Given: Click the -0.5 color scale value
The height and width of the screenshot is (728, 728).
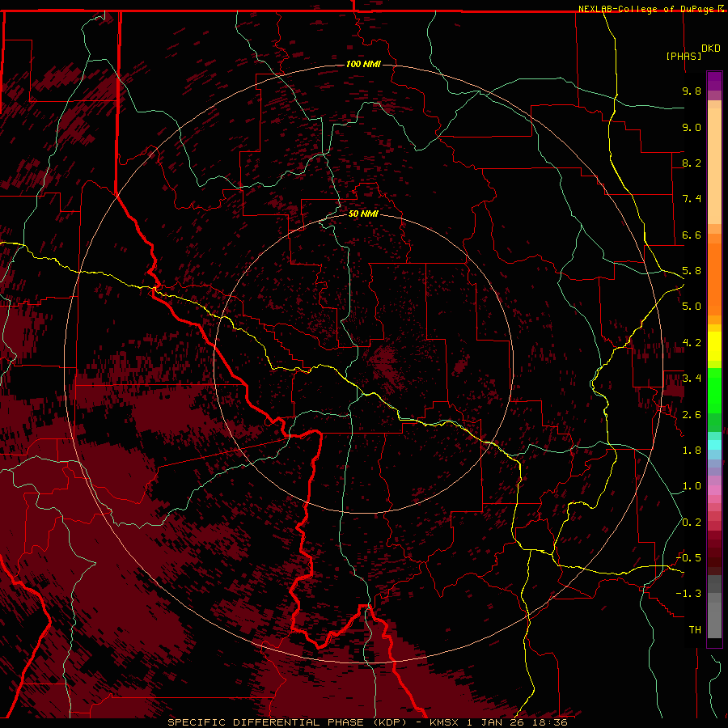Looking at the screenshot, I should pos(688,558).
